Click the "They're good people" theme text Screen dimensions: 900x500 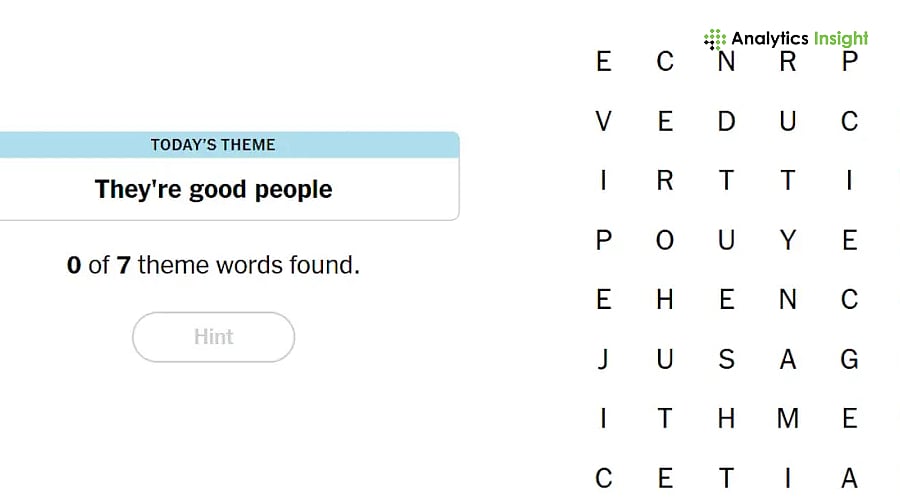(x=213, y=189)
